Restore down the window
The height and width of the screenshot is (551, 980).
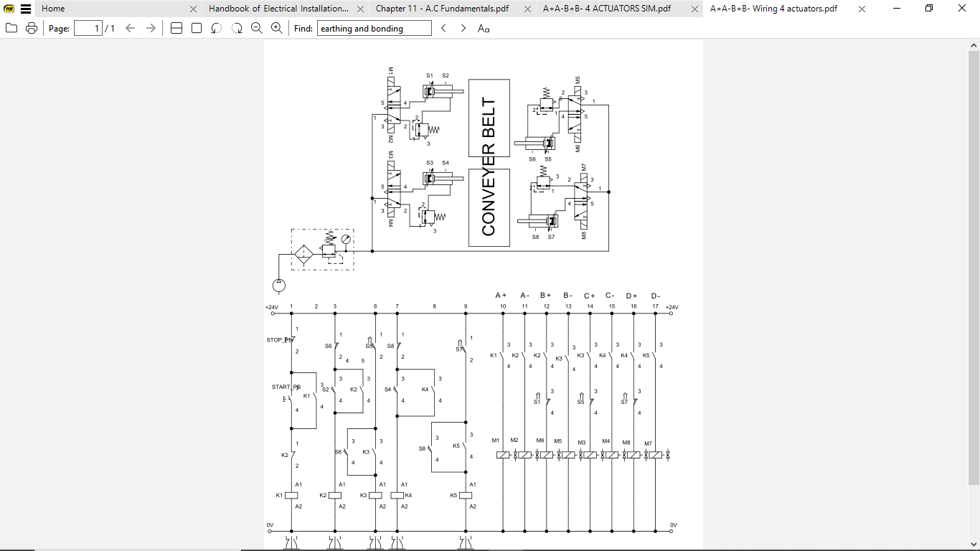pyautogui.click(x=929, y=9)
